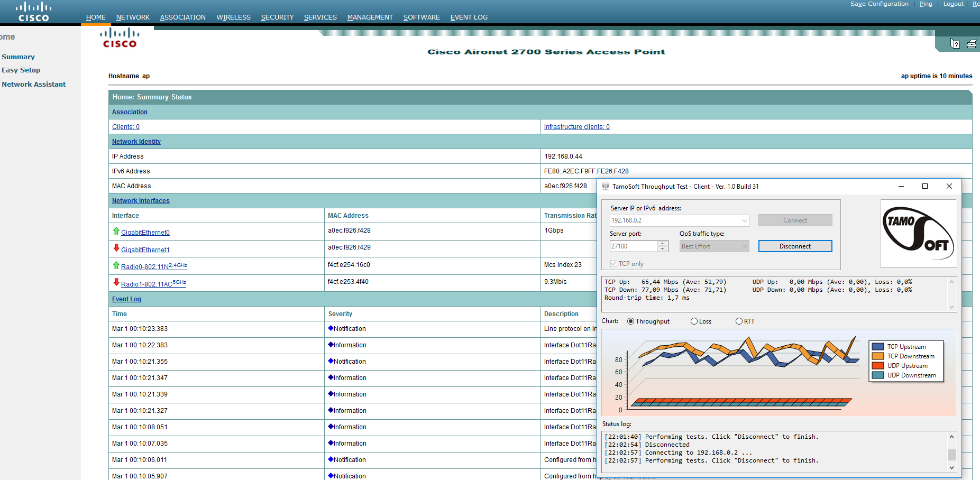Open Server IP address dropdown

click(744, 220)
